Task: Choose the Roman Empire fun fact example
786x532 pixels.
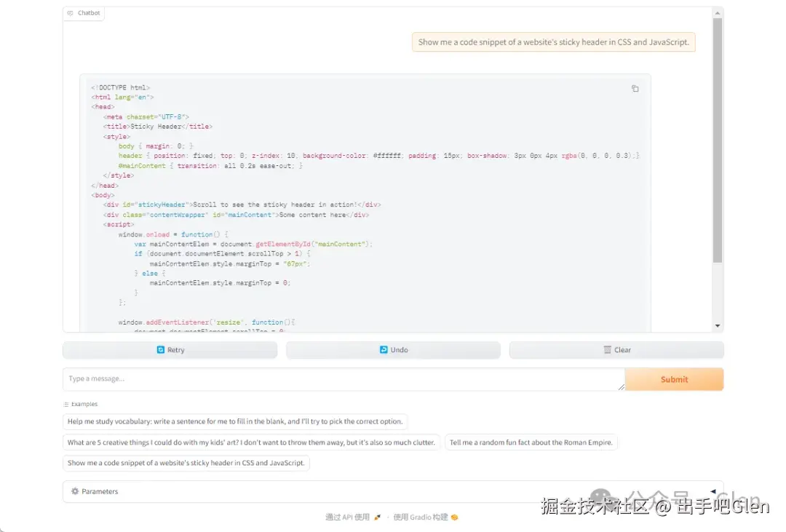Action: point(531,442)
